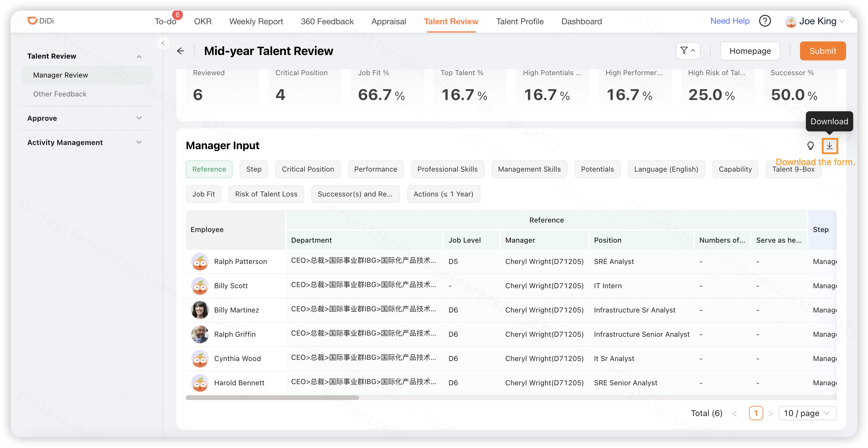
Task: Download the form using download icon
Action: 829,146
